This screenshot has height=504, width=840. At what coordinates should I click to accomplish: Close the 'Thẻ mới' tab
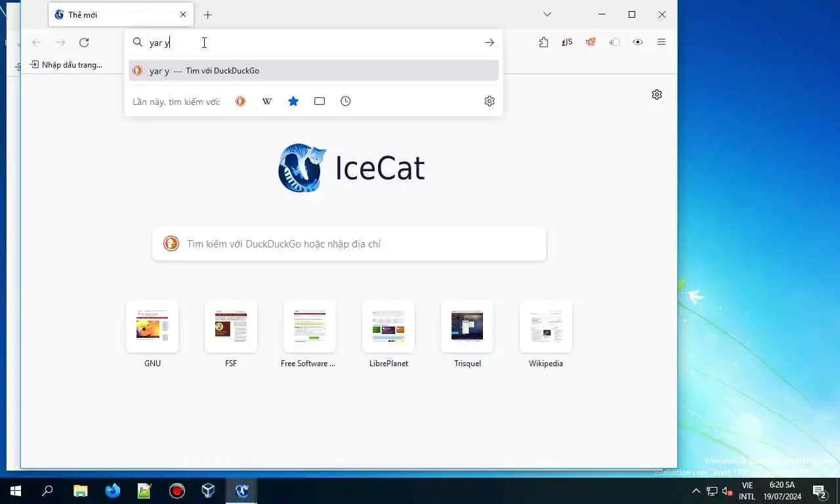click(183, 14)
